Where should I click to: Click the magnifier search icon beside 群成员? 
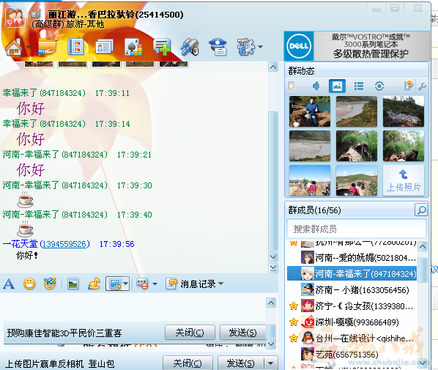[421, 210]
